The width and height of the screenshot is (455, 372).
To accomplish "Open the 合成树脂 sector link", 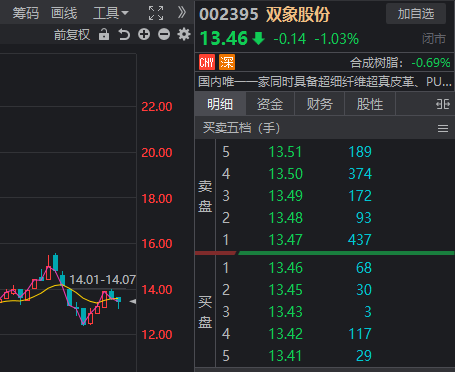I will (x=400, y=63).
